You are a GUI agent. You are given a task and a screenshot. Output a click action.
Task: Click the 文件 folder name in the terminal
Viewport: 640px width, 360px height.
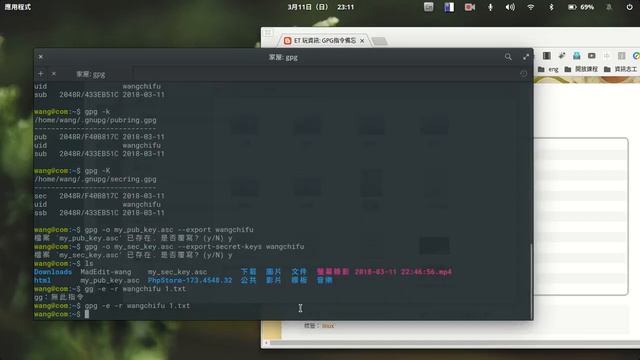point(299,272)
